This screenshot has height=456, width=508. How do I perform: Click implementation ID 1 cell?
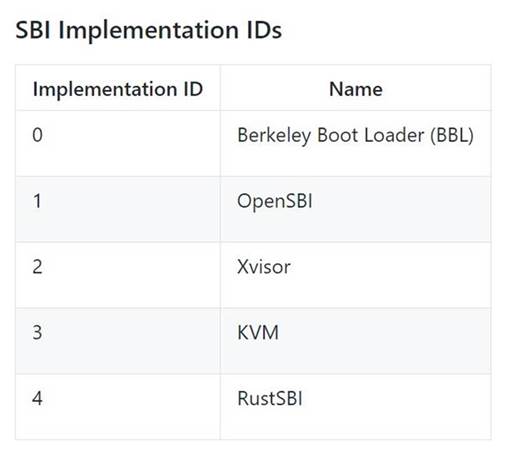pos(118,209)
